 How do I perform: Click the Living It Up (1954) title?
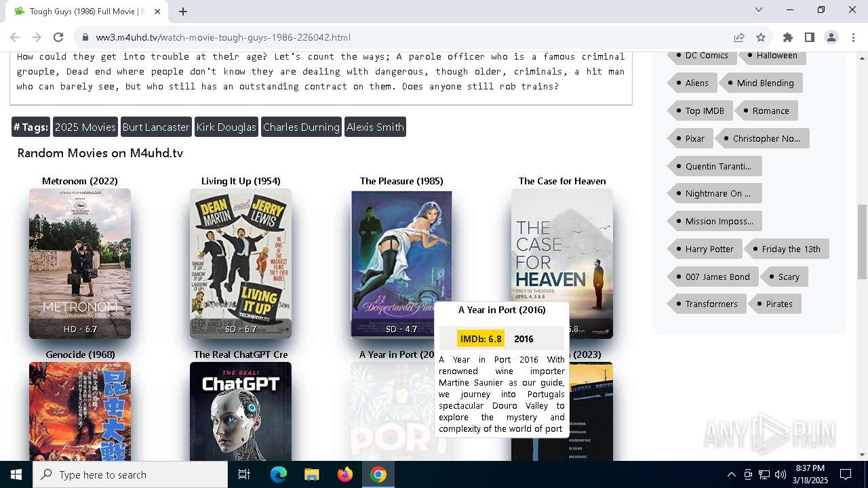pyautogui.click(x=241, y=181)
